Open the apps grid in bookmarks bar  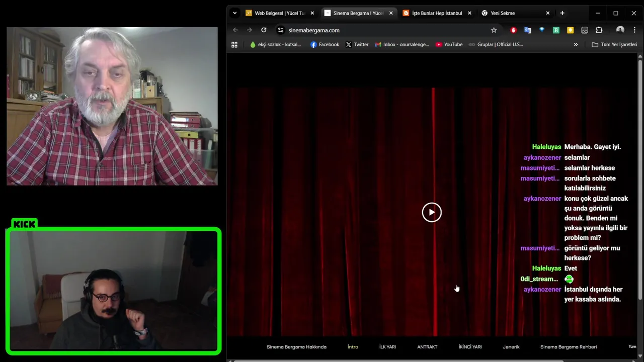[234, 44]
